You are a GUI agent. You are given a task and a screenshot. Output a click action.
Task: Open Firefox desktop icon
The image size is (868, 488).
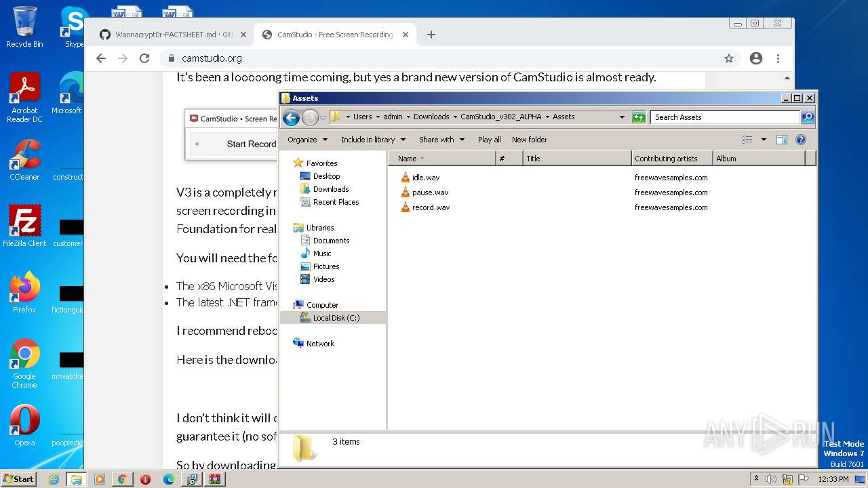24,293
